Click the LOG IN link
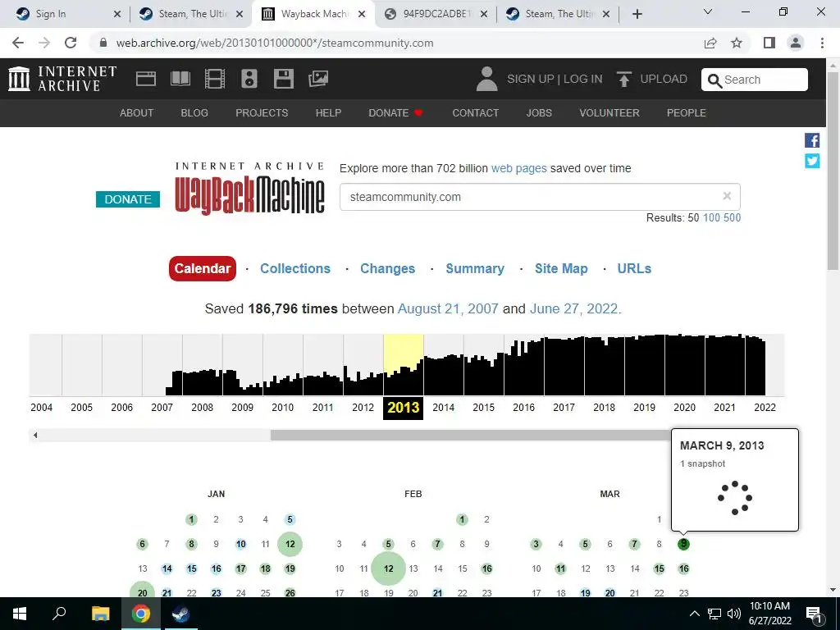 (583, 79)
